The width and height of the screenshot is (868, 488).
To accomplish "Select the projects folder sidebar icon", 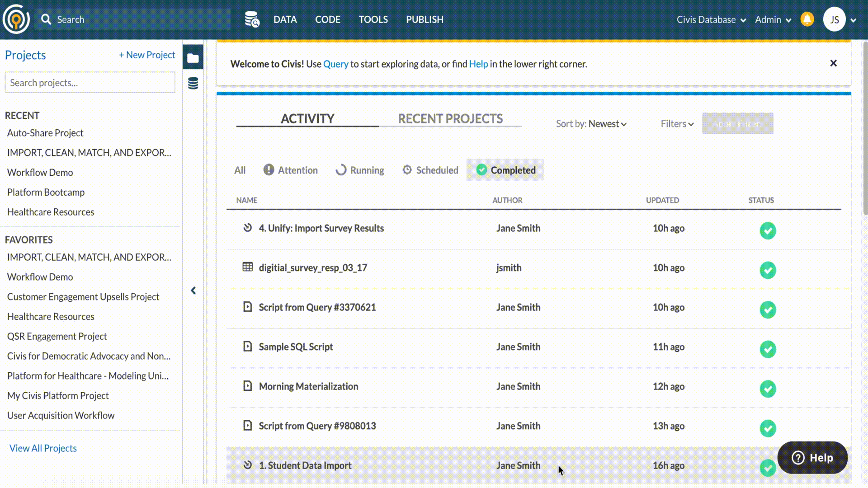I will pos(193,57).
